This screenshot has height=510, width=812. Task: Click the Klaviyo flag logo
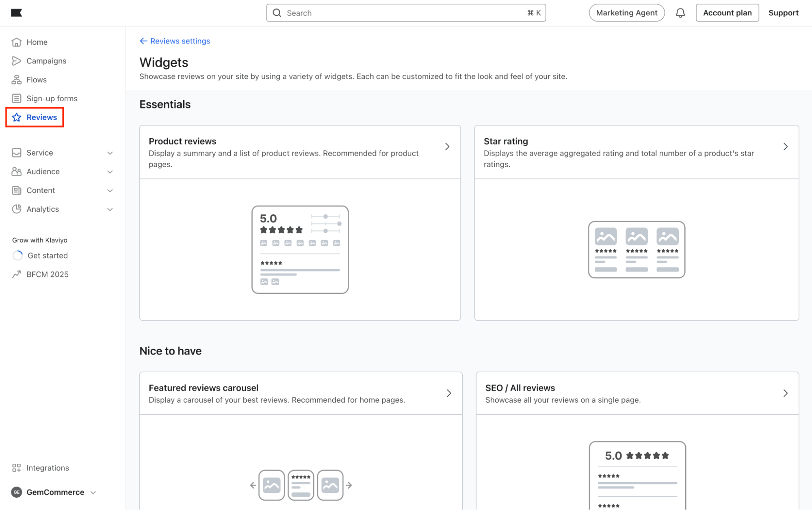[x=17, y=13]
